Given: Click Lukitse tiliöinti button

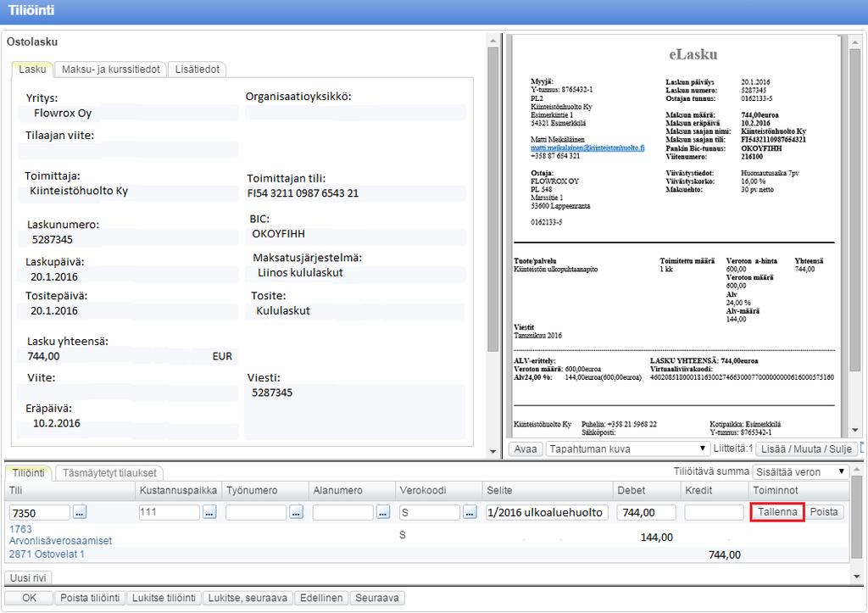Looking at the screenshot, I should 164,598.
